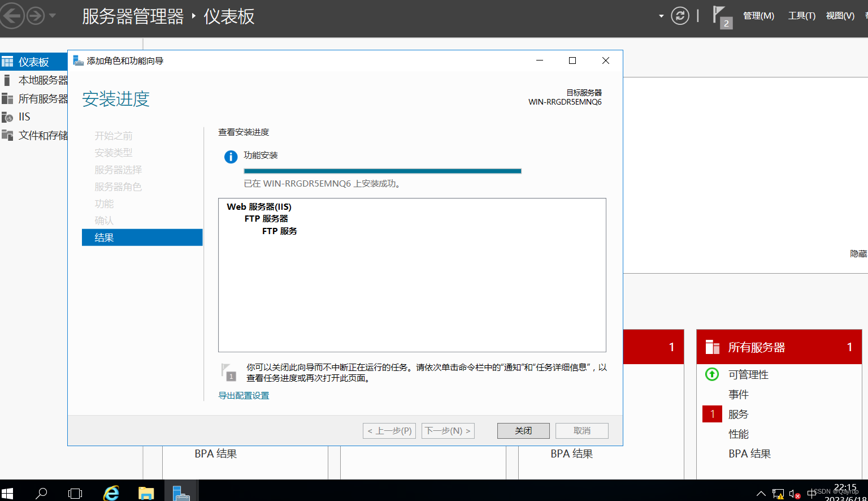Click the Server Manager refresh icon
The width and height of the screenshot is (868, 501).
coord(680,16)
